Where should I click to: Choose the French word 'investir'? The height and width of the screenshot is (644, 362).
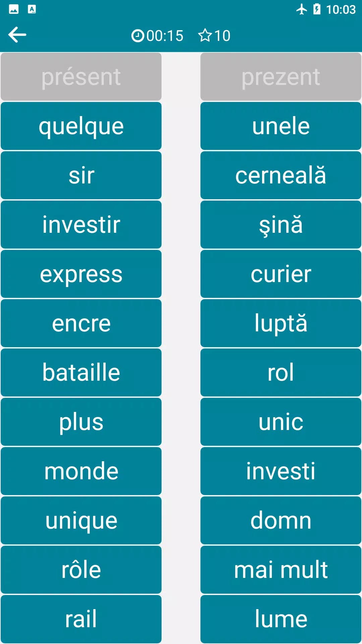point(81,225)
